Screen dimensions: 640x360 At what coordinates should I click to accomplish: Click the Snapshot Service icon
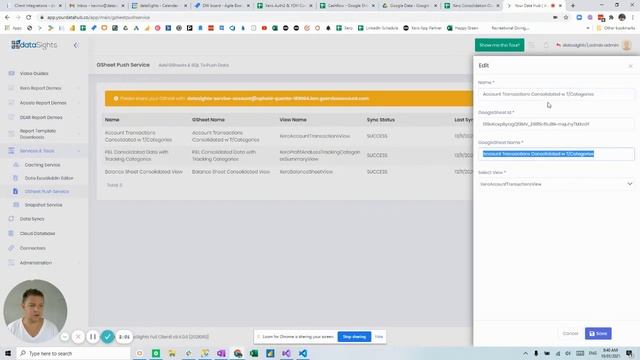(x=16, y=205)
